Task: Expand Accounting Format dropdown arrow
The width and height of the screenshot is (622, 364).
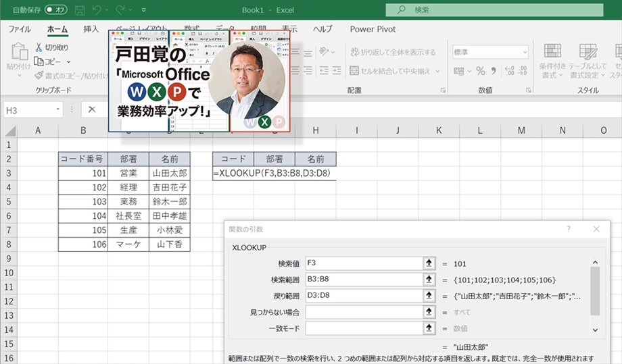Action: pyautogui.click(x=469, y=72)
